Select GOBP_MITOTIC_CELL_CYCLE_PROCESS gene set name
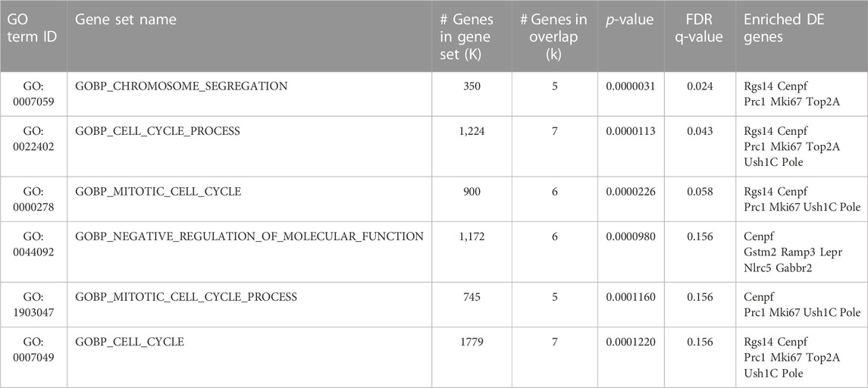Image resolution: width=868 pixels, height=388 pixels. (186, 297)
